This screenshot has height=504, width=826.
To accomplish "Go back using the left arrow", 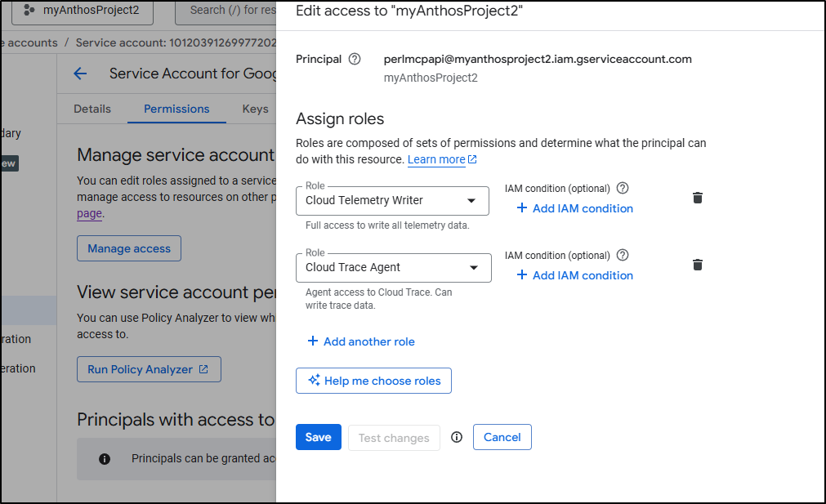I will coord(80,74).
